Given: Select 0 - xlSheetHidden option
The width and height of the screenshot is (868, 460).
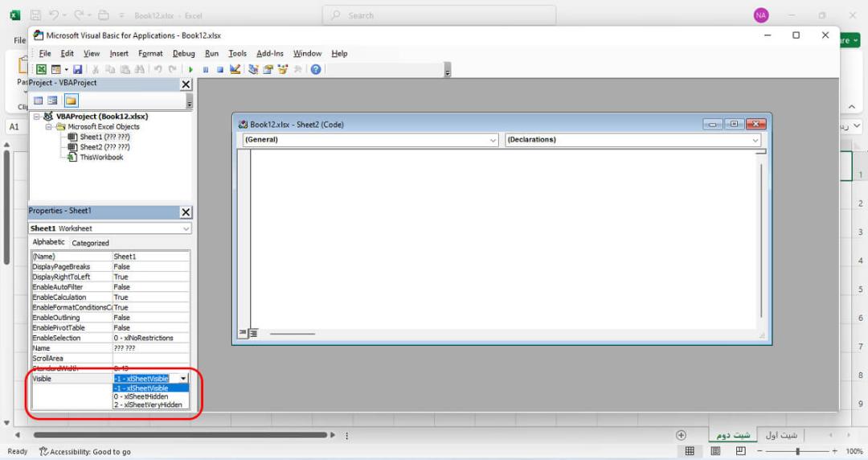Looking at the screenshot, I should tap(141, 396).
